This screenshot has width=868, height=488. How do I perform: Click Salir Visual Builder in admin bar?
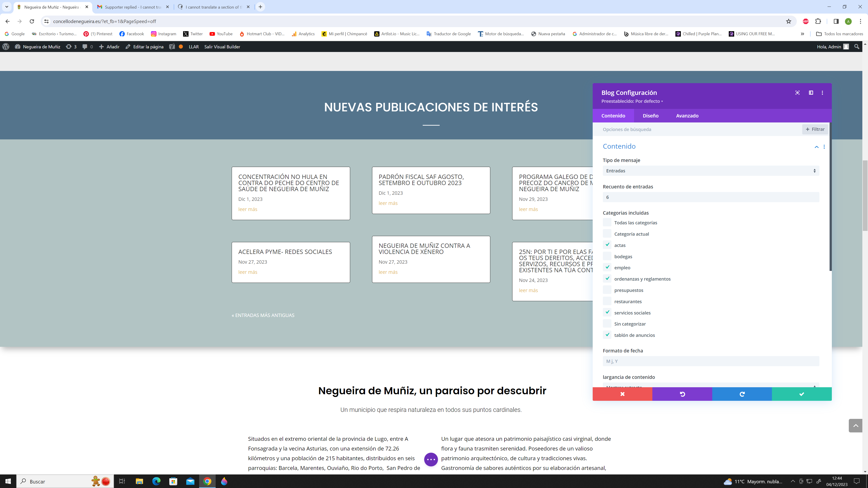click(x=222, y=47)
